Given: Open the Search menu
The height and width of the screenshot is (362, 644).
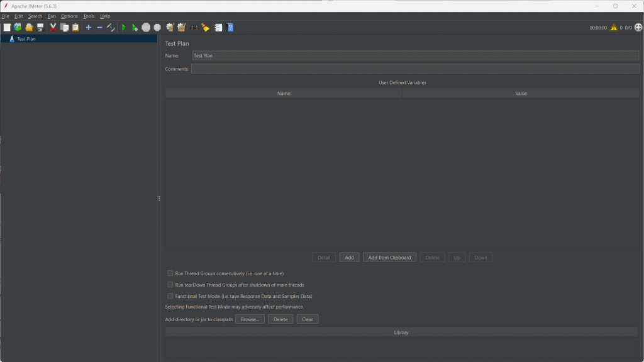Looking at the screenshot, I should coord(35,16).
